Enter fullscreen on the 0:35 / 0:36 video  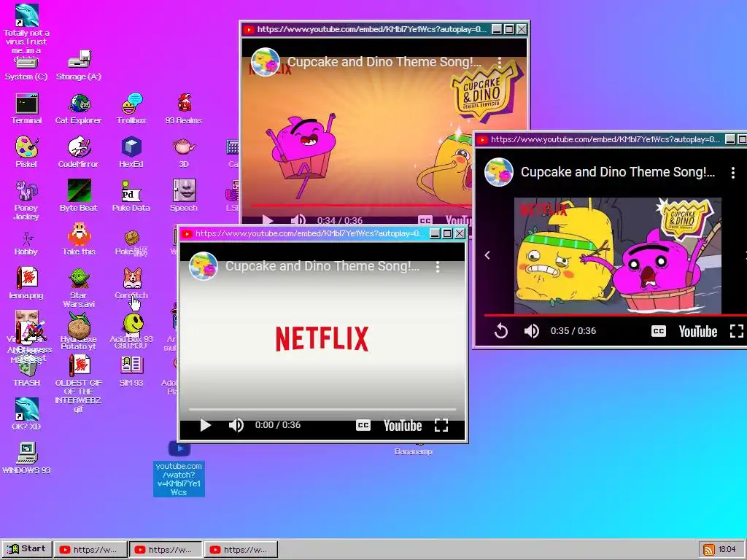pyautogui.click(x=737, y=330)
